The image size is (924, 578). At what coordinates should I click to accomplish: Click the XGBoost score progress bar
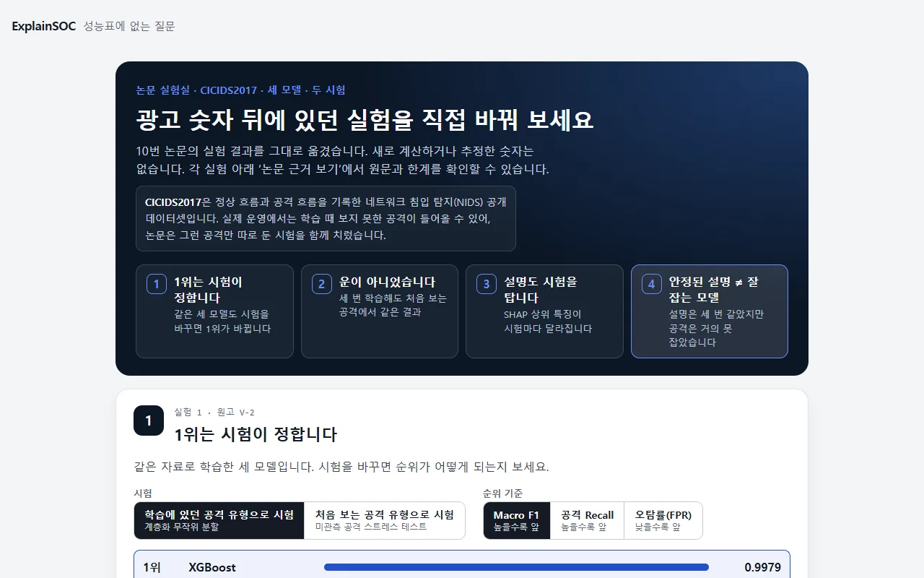517,567
